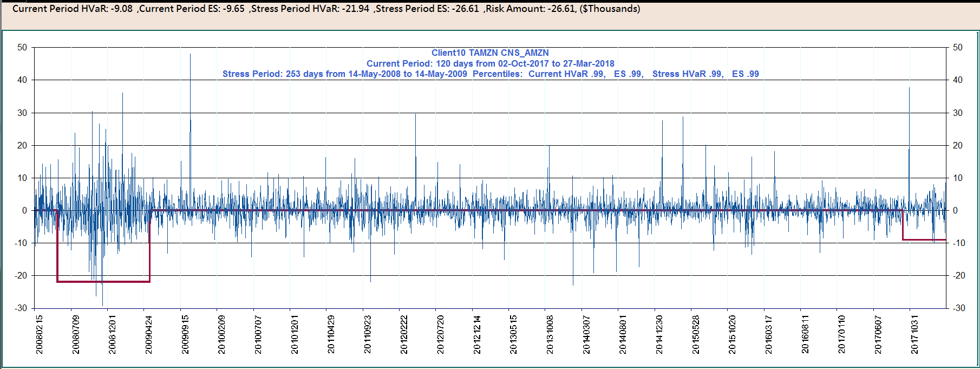The height and width of the screenshot is (369, 980).
Task: Click 'Stress Period HVaR: -21.94' in header
Action: (x=310, y=9)
